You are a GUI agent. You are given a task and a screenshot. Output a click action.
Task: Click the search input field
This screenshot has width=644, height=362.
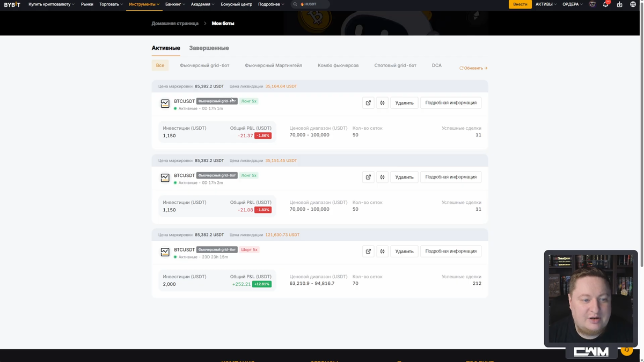coord(310,4)
